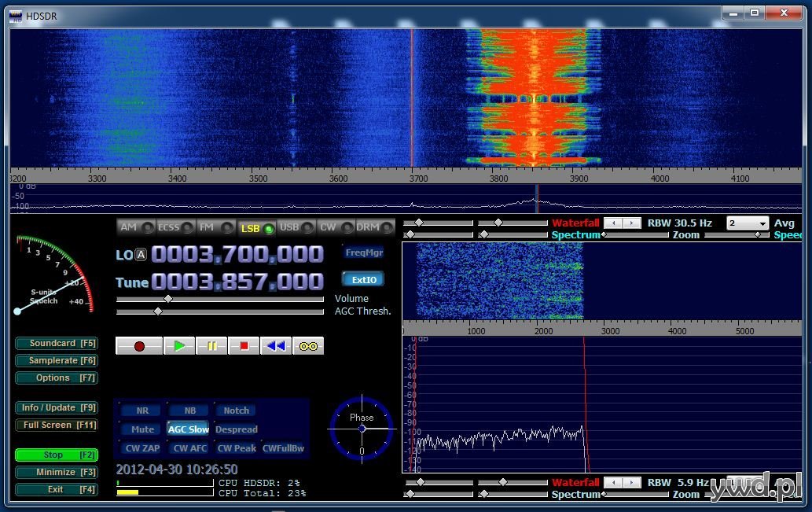Rewind using the blue double-arrow button

[x=276, y=346]
